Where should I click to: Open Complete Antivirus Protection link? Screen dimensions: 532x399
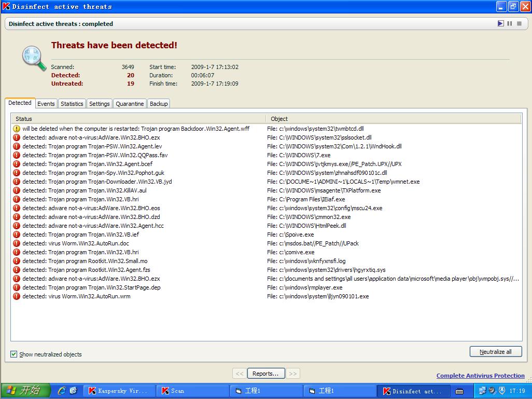tap(481, 376)
